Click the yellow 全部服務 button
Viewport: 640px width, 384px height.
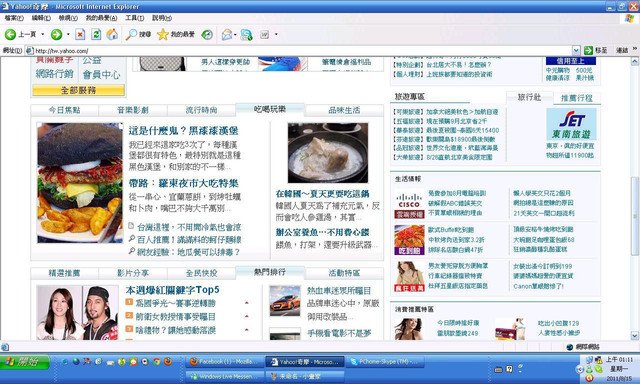(x=78, y=90)
